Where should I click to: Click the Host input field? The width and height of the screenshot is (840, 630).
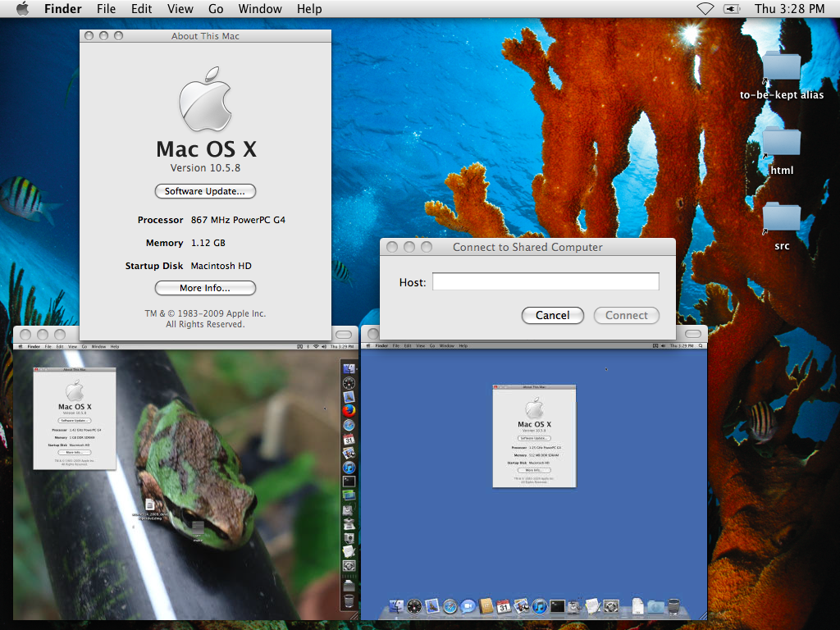click(x=546, y=282)
